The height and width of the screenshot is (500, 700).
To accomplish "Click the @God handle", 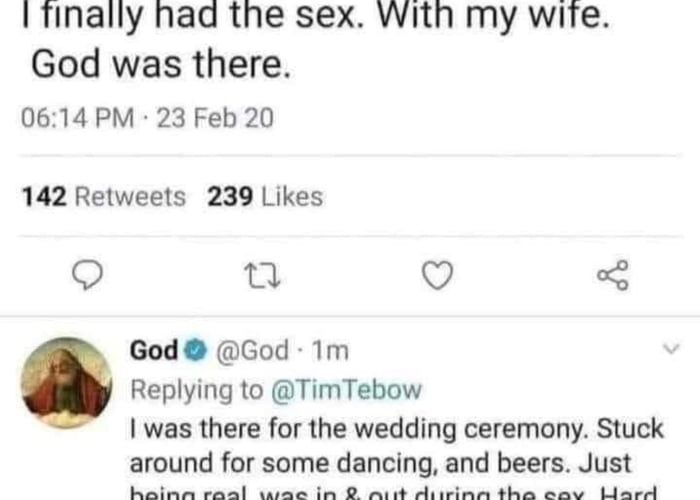I will [252, 351].
